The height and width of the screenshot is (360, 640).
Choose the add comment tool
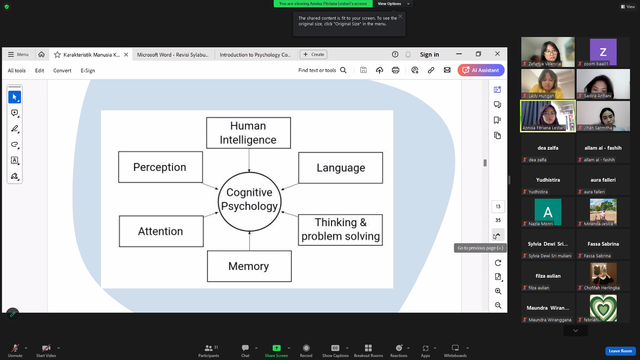coord(15,113)
